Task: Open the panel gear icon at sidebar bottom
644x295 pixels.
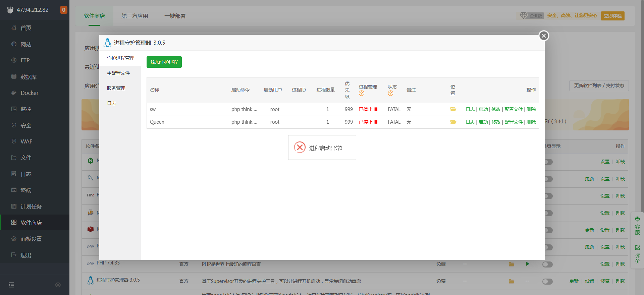Action: coord(58,285)
